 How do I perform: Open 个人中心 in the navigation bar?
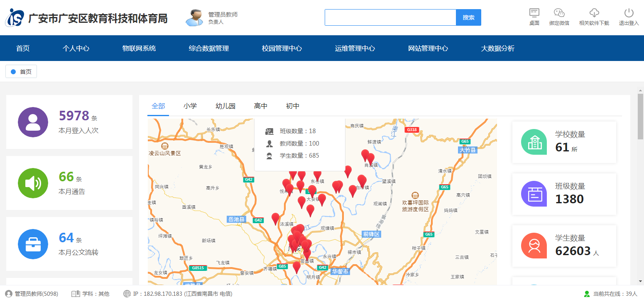(x=76, y=48)
